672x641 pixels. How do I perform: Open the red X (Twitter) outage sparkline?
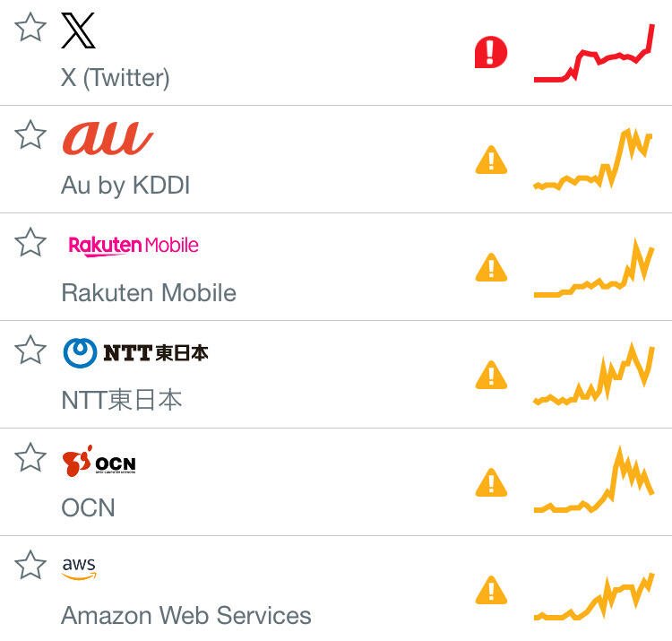pos(594,53)
